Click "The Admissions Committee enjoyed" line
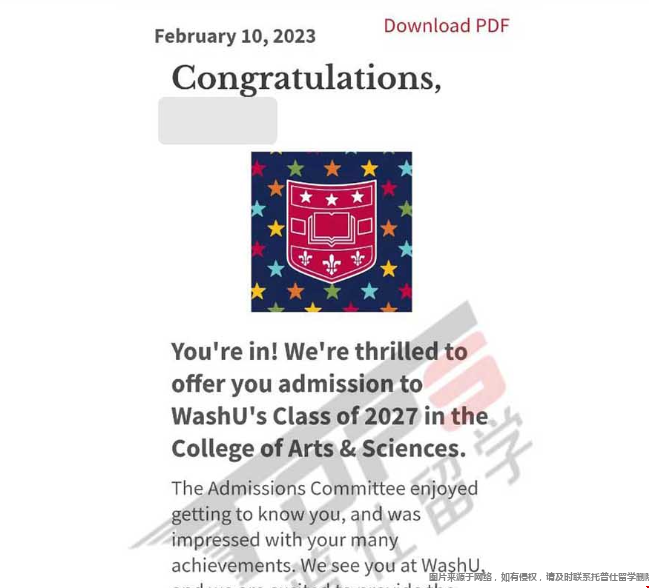Image resolution: width=649 pixels, height=588 pixels. (x=325, y=489)
